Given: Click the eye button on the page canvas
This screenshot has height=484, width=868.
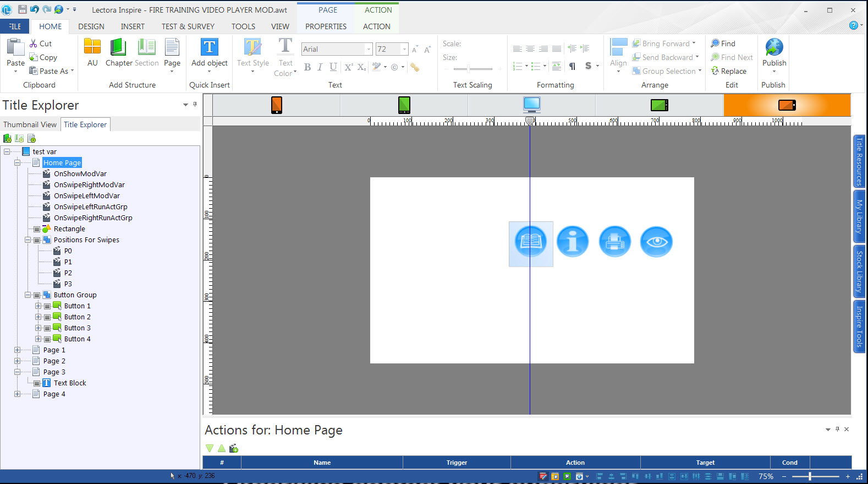Looking at the screenshot, I should click(656, 242).
